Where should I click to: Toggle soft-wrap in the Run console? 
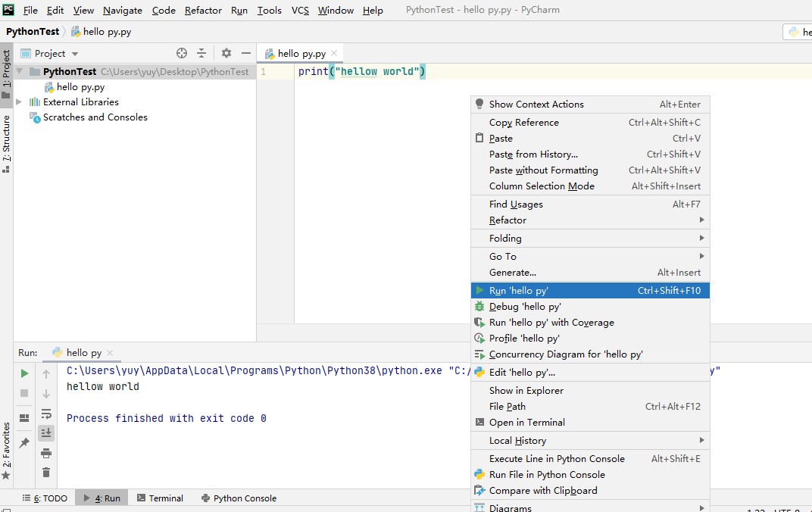(x=46, y=414)
